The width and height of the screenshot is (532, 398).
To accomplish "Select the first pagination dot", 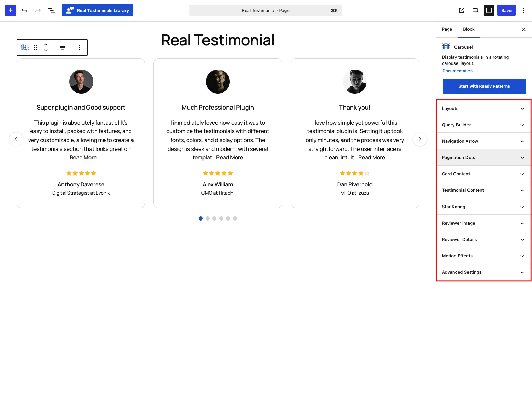I will [201, 218].
